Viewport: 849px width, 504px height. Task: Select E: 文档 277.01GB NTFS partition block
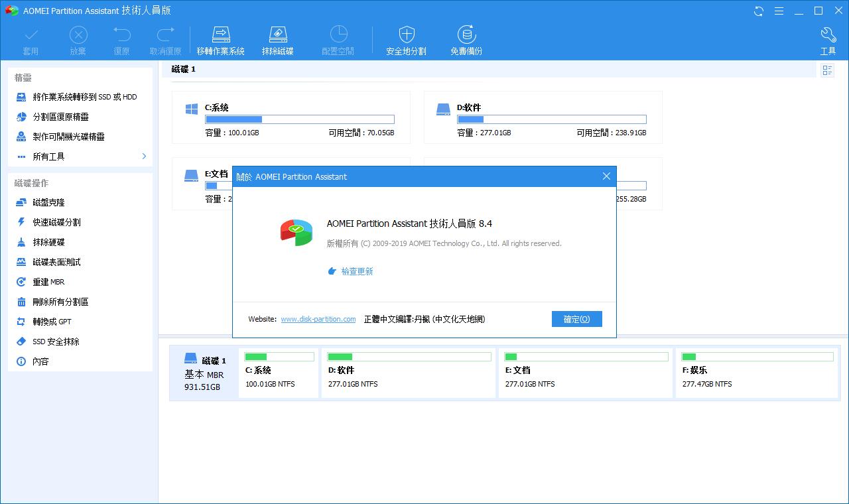click(586, 373)
